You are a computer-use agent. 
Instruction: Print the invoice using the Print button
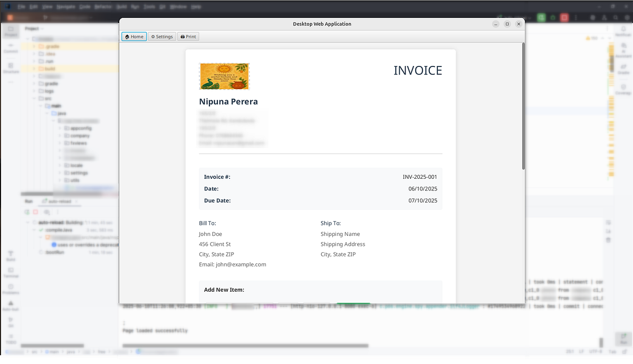coord(188,36)
